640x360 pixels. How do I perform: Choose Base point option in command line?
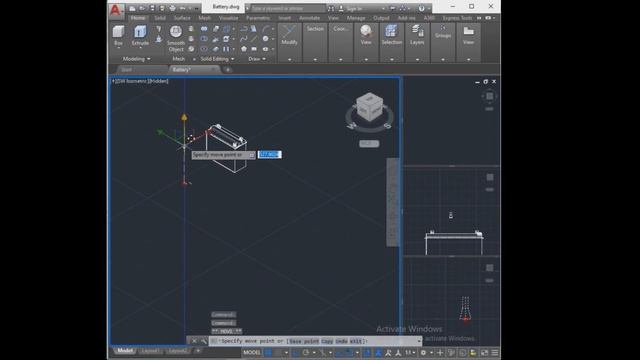(x=304, y=341)
